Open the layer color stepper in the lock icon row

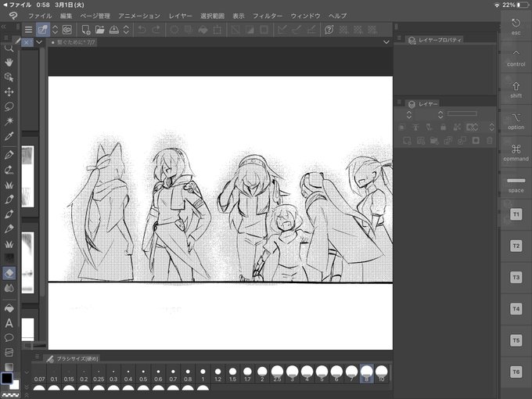pyautogui.click(x=491, y=128)
